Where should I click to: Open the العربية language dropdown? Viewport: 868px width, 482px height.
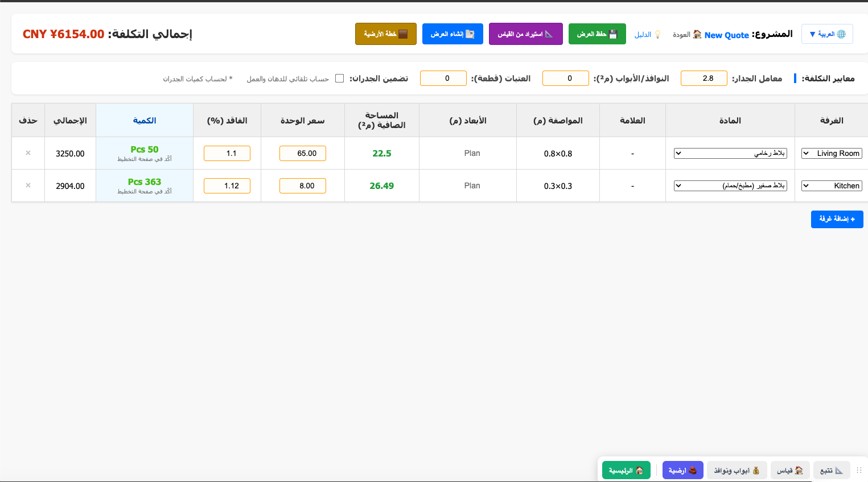tap(827, 34)
